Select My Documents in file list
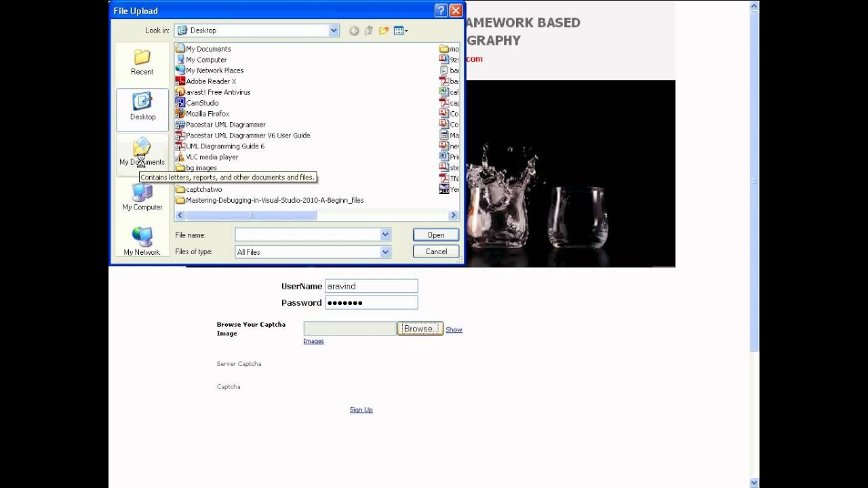This screenshot has height=488, width=868. 203,49
